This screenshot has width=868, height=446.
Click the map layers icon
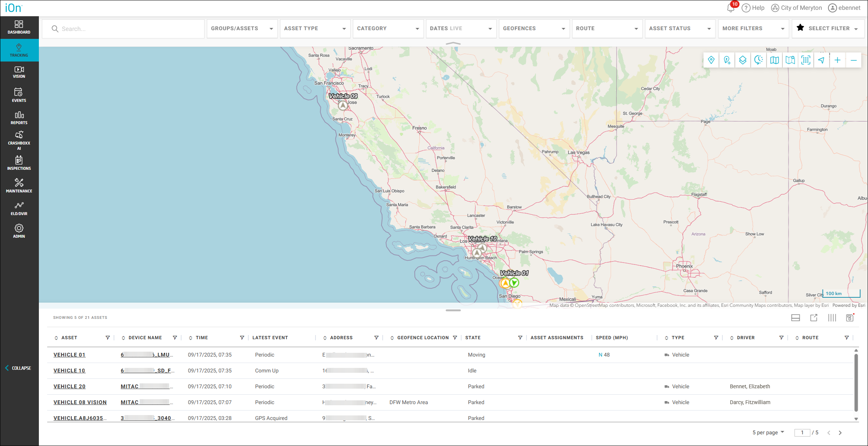pos(742,60)
